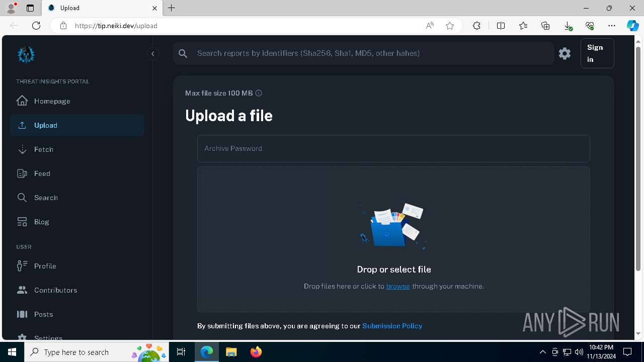Open Task View on the taskbar
The image size is (644, 362).
pos(181,352)
